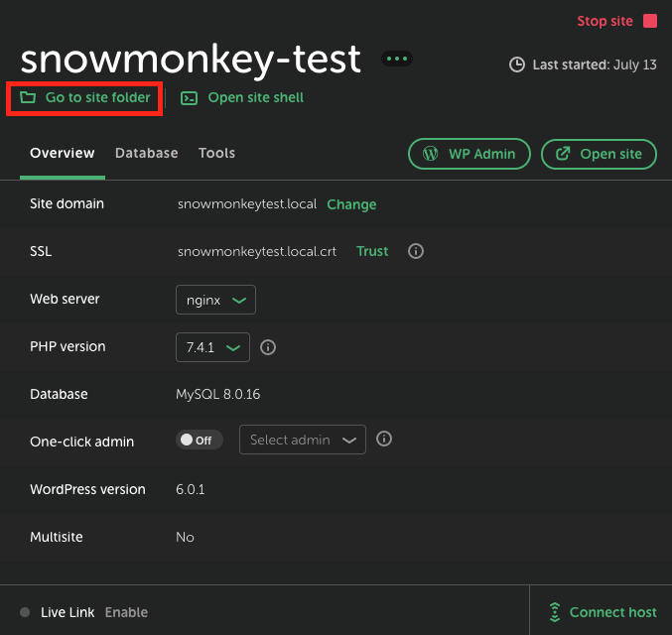Open the Select admin dropdown
This screenshot has width=672, height=635.
(x=302, y=440)
